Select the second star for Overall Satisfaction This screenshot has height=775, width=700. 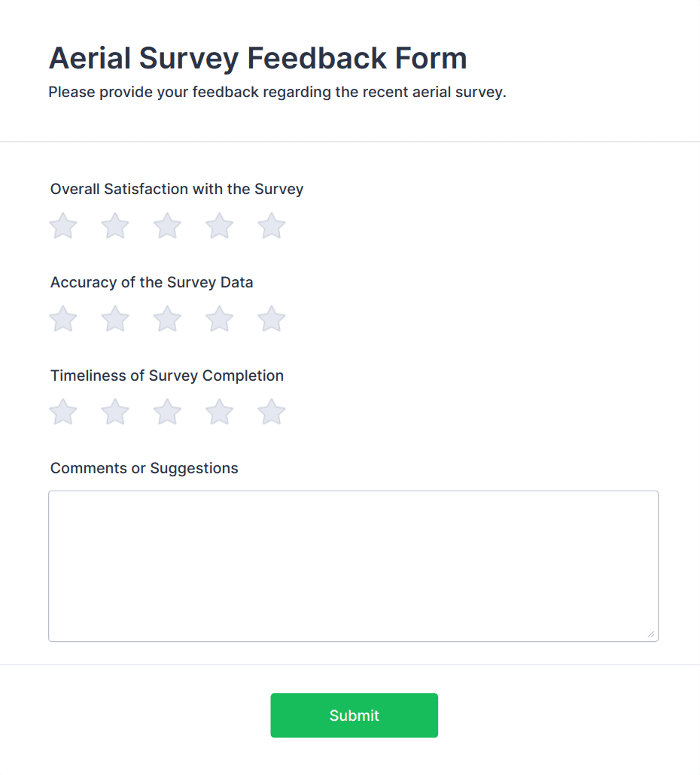115,226
